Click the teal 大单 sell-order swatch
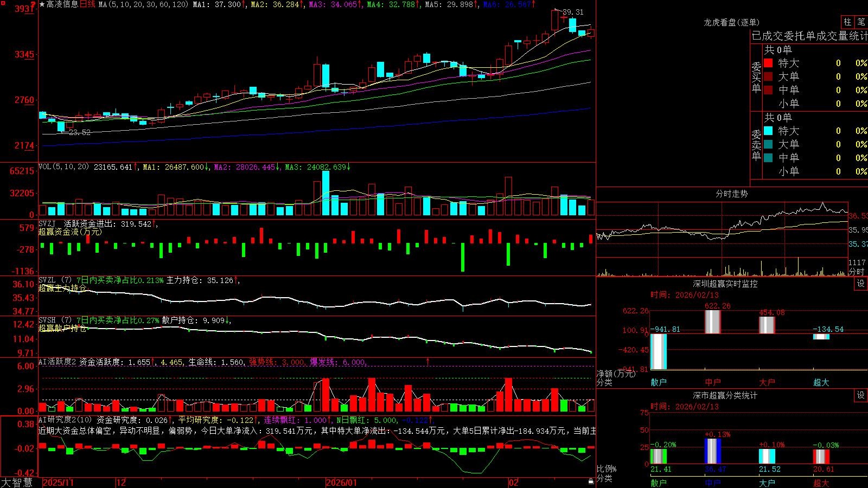This screenshot has height=488, width=868. coord(768,144)
